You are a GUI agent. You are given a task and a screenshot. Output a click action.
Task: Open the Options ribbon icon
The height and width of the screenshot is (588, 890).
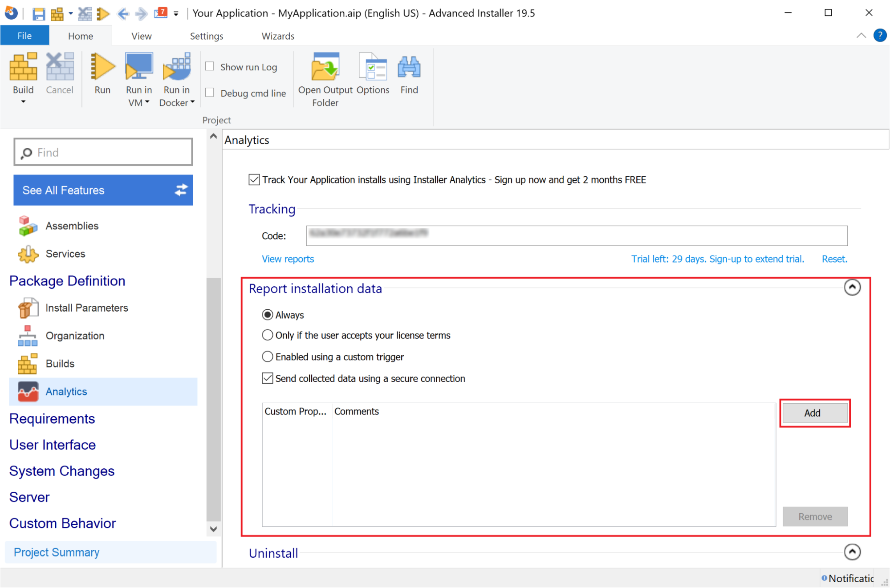point(373,67)
